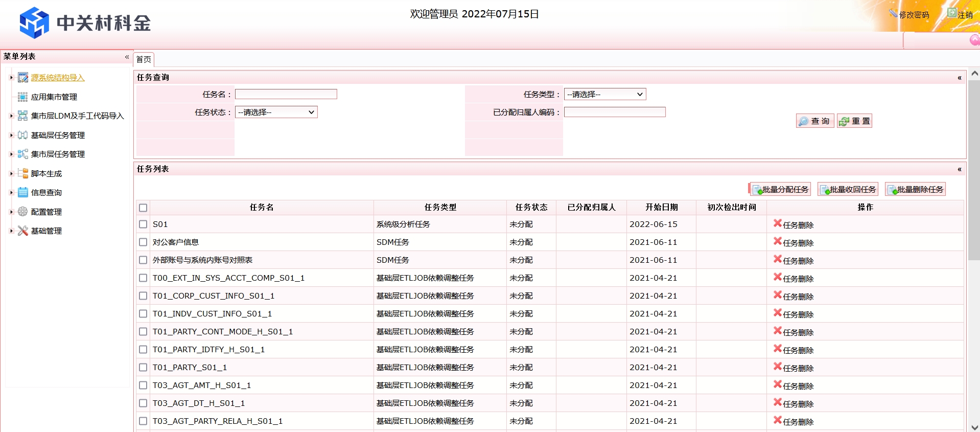Click the 注销 logout icon
Viewport: 980px width, 432px height.
click(952, 13)
